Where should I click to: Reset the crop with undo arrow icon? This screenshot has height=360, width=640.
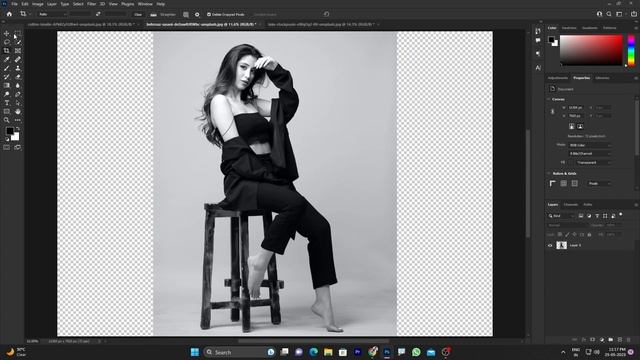(x=326, y=14)
